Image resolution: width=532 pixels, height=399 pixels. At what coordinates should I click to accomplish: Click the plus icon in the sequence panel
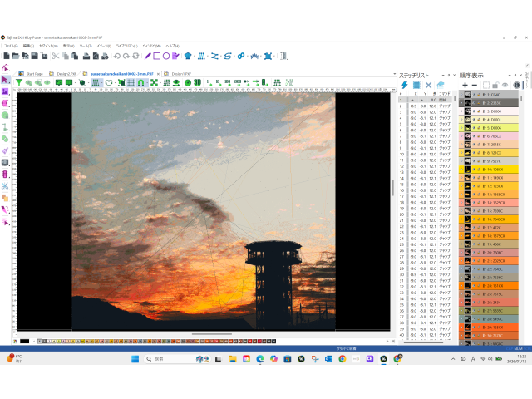tap(465, 85)
